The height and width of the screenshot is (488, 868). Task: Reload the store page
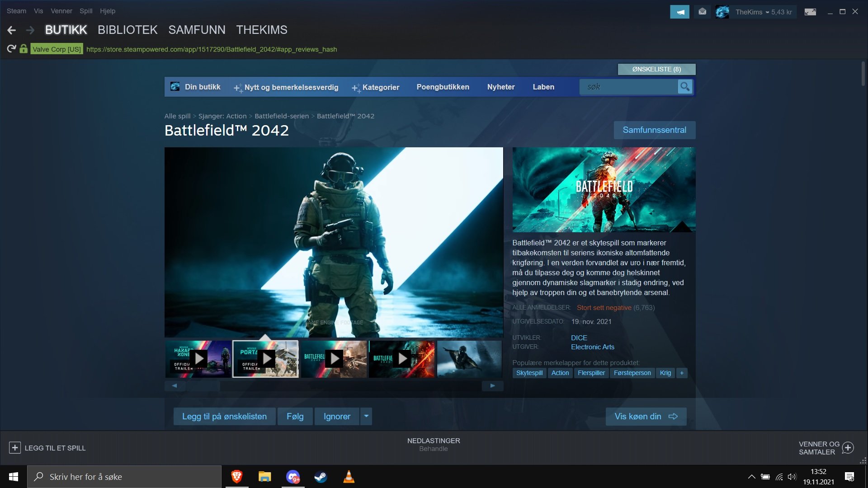pyautogui.click(x=12, y=49)
